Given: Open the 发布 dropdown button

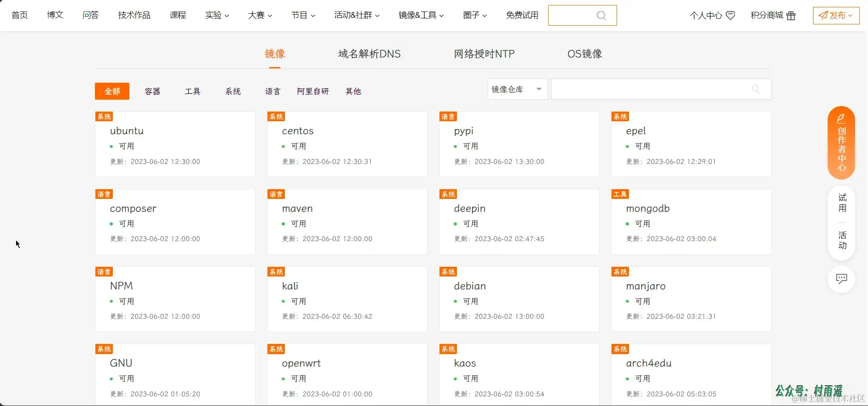Looking at the screenshot, I should pyautogui.click(x=836, y=15).
